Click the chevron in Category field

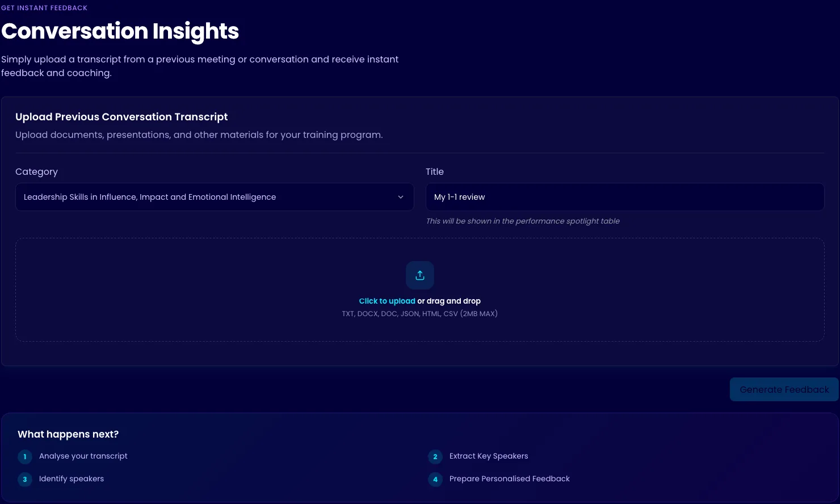tap(401, 197)
